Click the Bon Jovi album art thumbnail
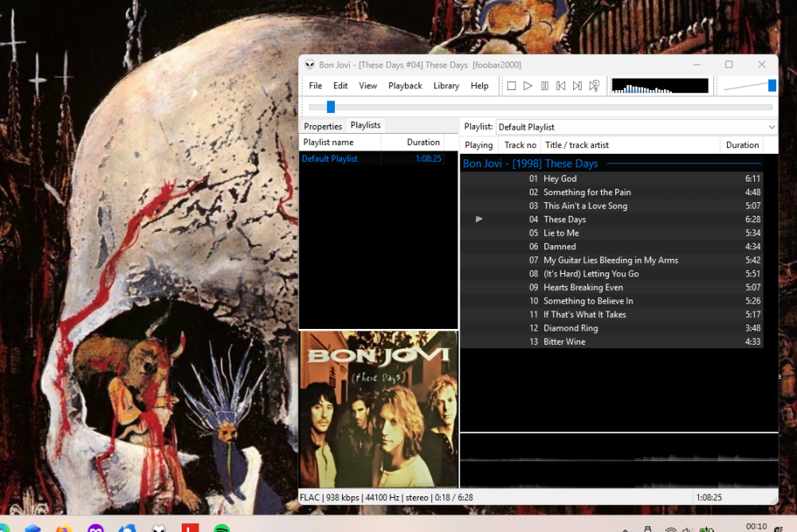Image resolution: width=797 pixels, height=532 pixels. coord(379,409)
